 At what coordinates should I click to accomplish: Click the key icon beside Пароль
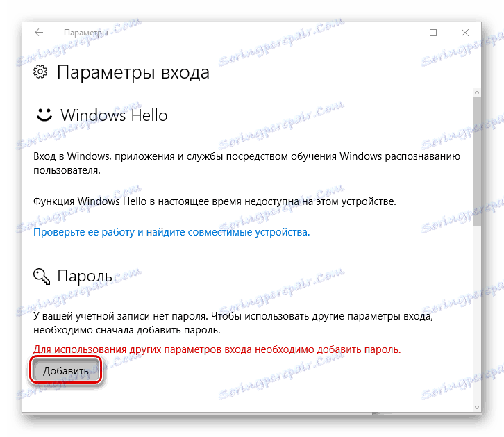pos(42,277)
